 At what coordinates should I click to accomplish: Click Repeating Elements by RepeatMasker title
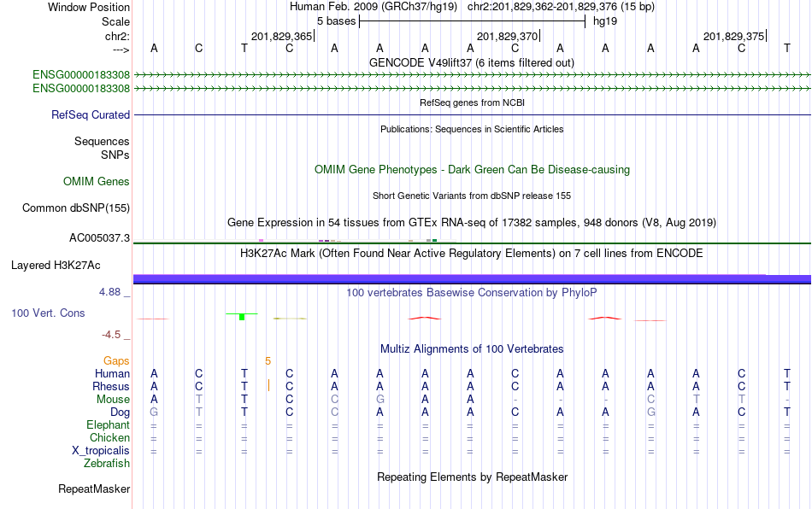click(473, 477)
